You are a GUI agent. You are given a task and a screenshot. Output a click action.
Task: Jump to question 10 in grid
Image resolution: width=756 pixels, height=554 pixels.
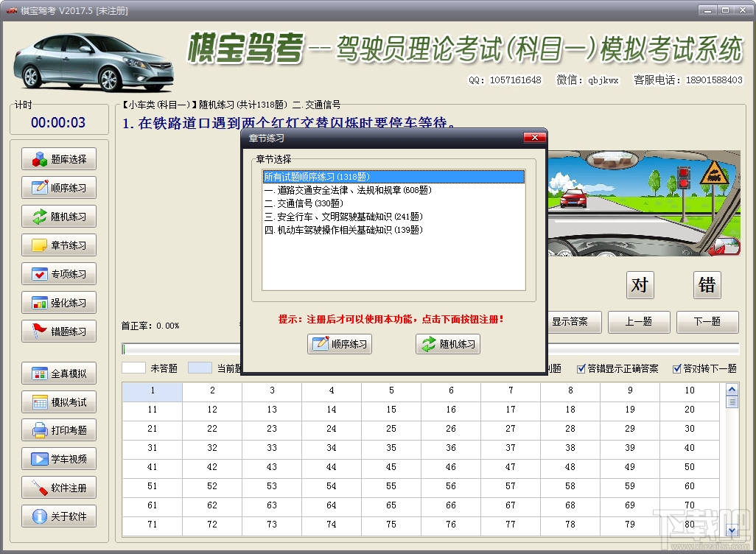tap(690, 390)
